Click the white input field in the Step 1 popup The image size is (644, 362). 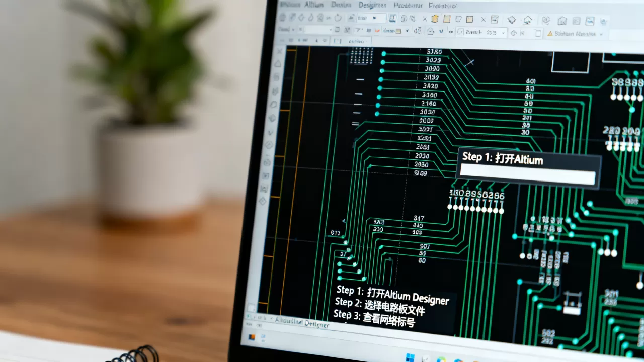(x=528, y=174)
